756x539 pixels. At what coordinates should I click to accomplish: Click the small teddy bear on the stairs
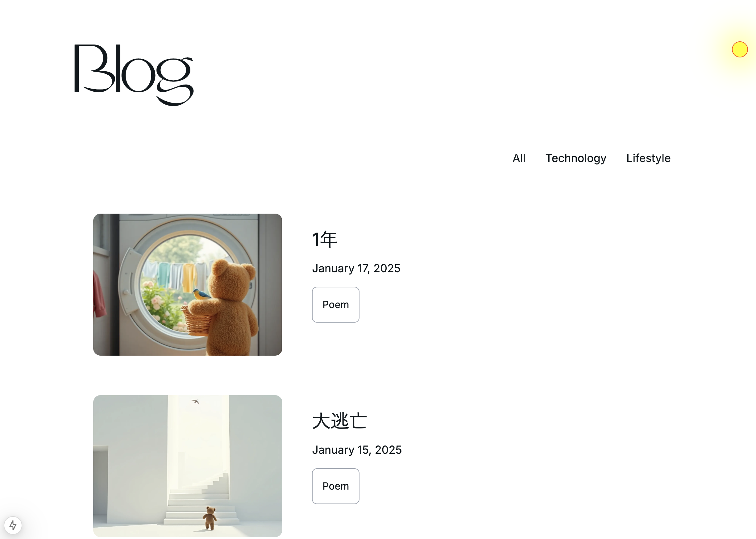tap(209, 517)
